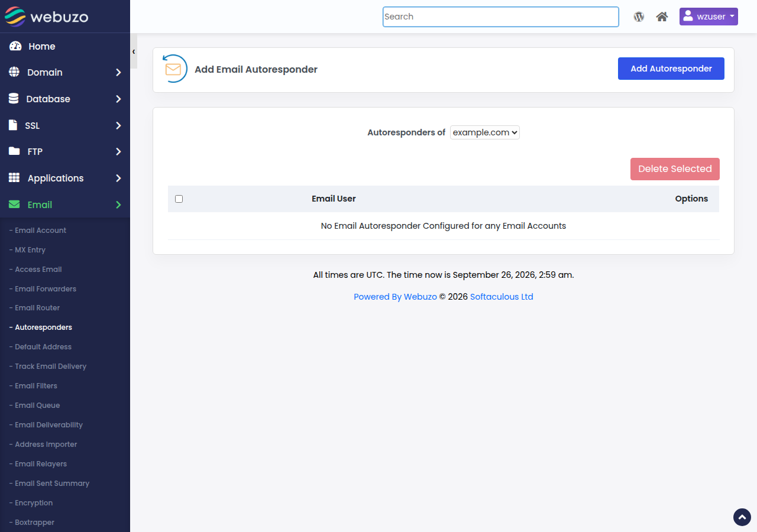
Task: Click the FTP folder icon
Action: [x=14, y=151]
